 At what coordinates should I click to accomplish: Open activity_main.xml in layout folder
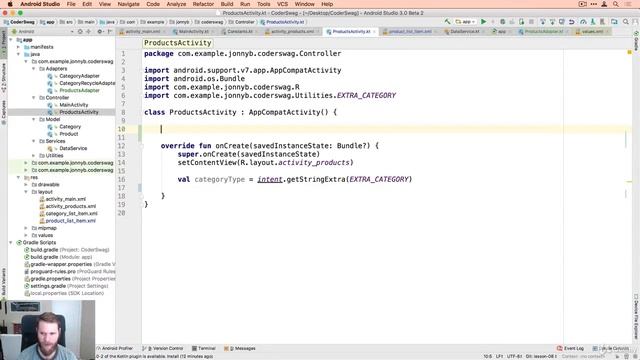click(65, 199)
